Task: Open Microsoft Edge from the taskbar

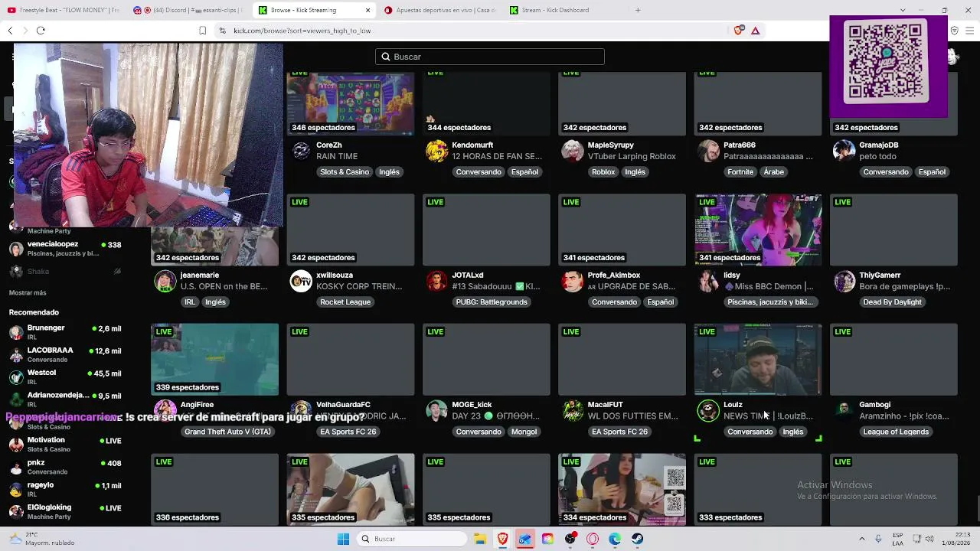Action: pyautogui.click(x=615, y=539)
